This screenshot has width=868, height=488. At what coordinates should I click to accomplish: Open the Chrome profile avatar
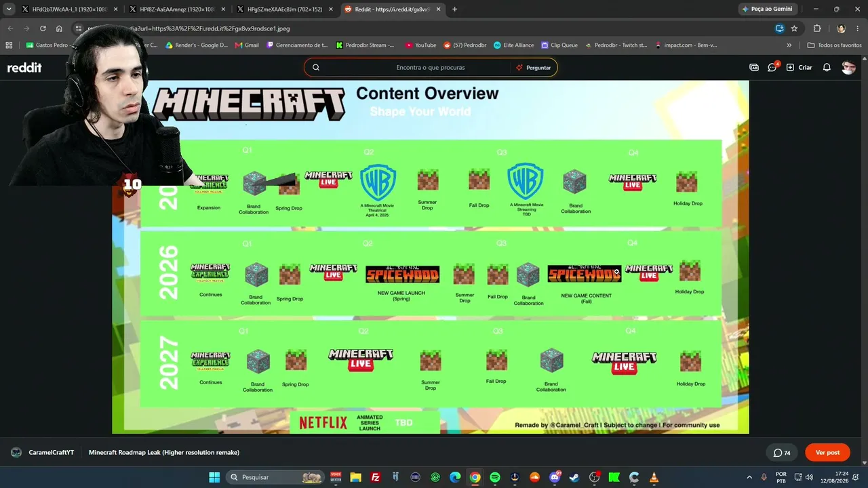(841, 28)
